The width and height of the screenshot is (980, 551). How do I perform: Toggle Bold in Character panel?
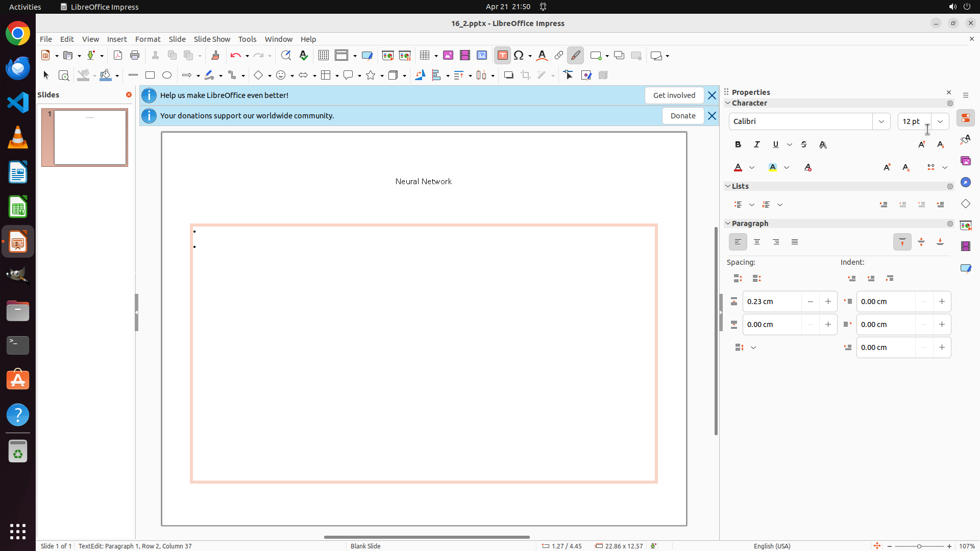click(738, 145)
